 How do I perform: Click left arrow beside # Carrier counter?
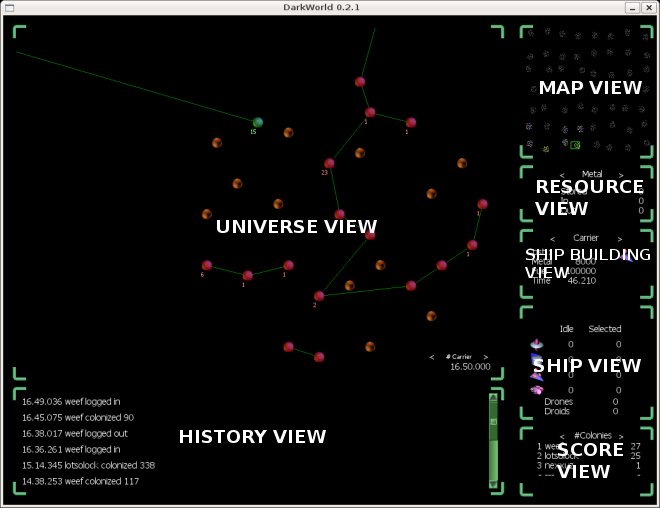click(432, 357)
